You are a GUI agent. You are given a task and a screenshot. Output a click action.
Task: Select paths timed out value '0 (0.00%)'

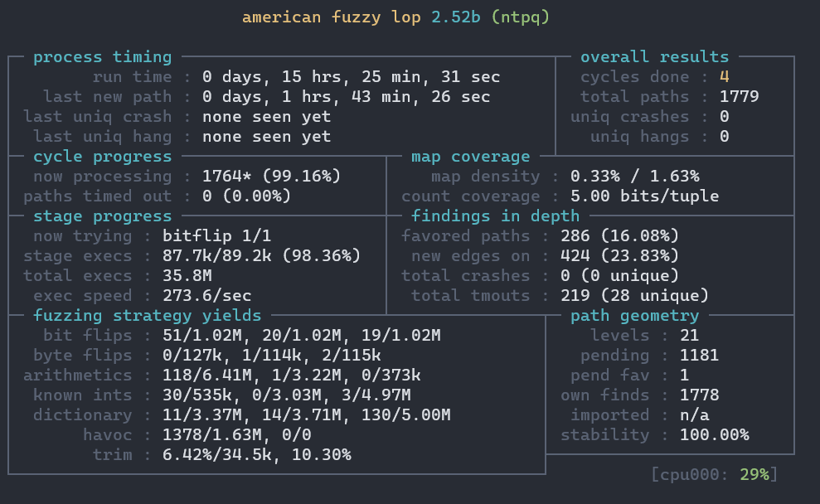[247, 196]
